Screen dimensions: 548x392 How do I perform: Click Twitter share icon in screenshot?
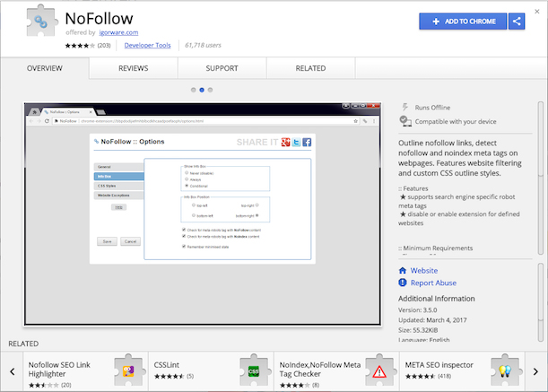[296, 143]
